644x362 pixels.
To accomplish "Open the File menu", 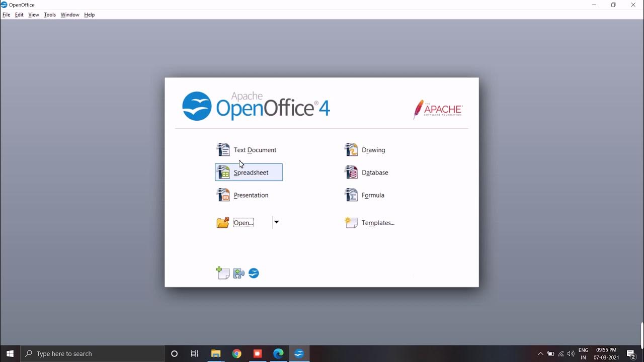I will [x=7, y=15].
